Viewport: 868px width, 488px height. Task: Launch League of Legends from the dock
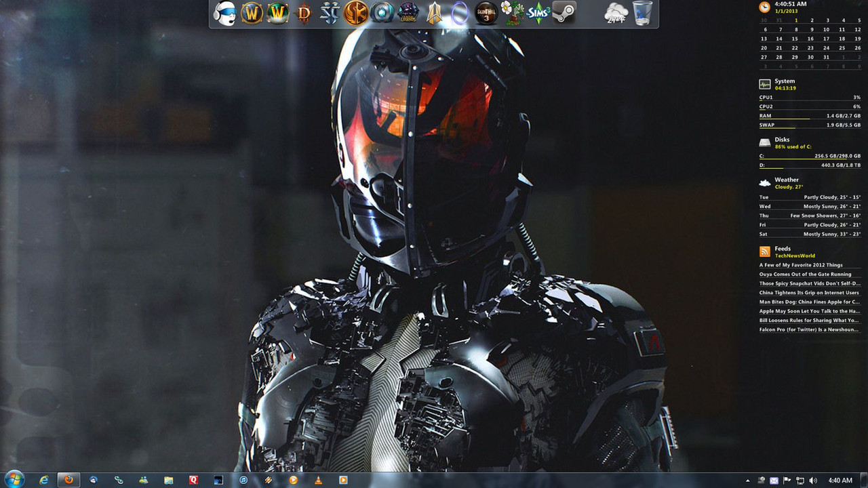tap(408, 13)
